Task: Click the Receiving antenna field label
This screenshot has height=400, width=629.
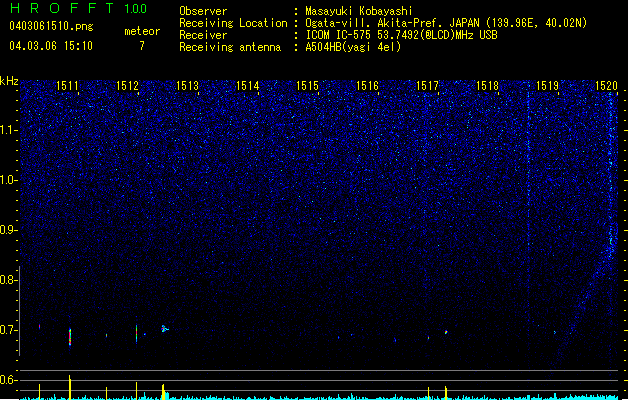Action: coord(230,47)
